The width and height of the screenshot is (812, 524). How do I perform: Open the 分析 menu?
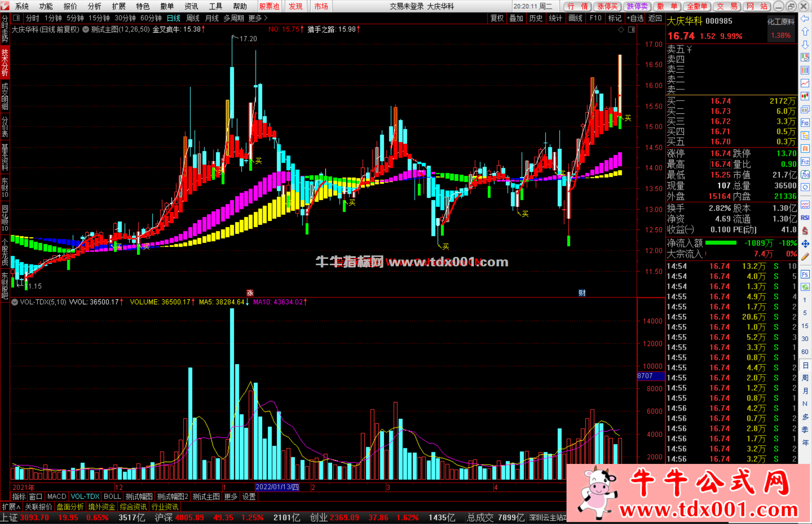[94, 6]
